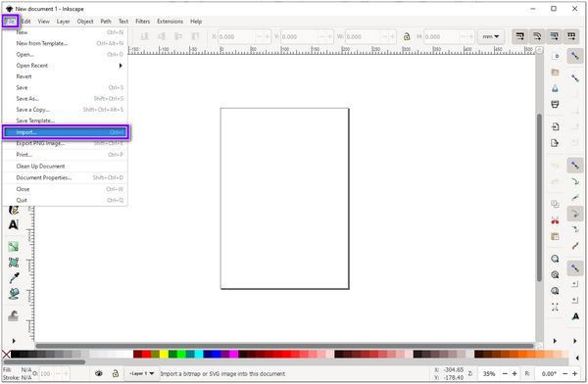Toggle layer visibility eye icon
588x384 pixels.
99,373
